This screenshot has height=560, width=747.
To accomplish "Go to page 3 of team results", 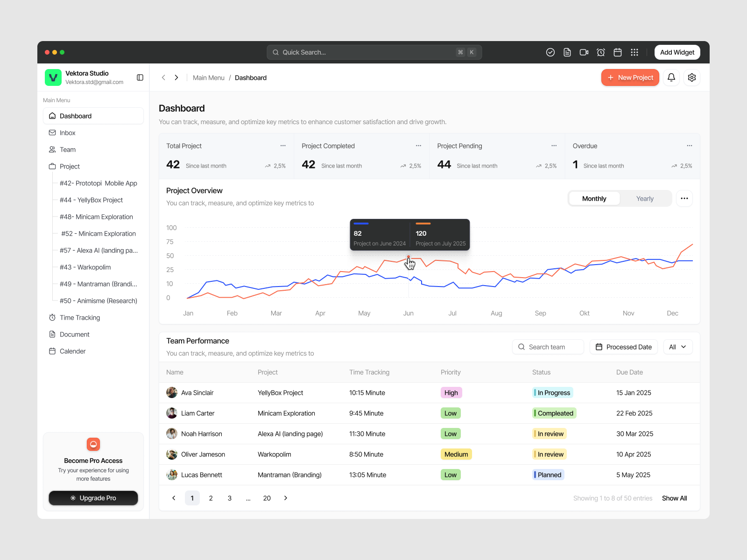I will point(229,498).
